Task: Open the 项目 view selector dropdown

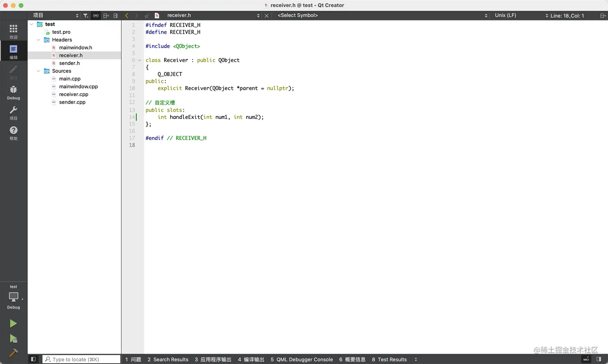Action: 56,15
